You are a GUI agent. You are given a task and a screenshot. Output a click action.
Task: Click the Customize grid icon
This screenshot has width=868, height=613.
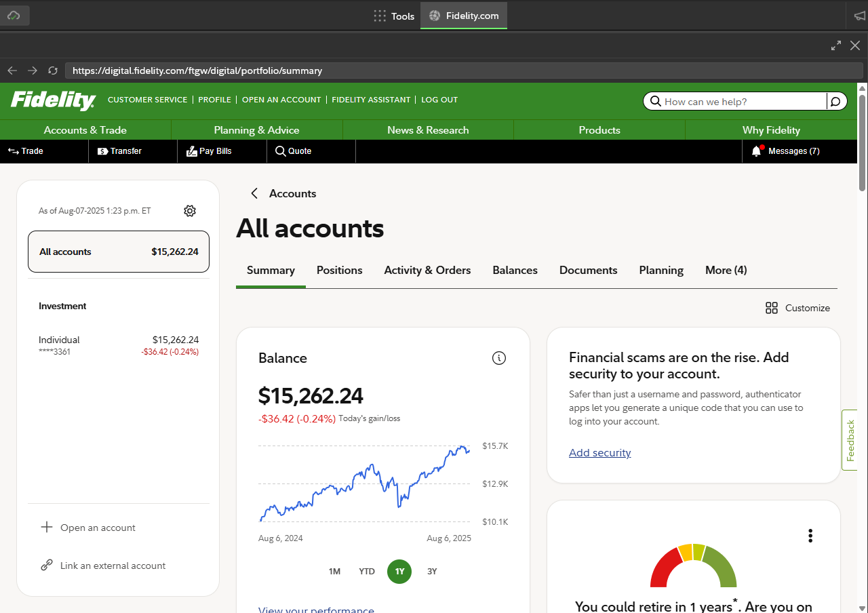[x=772, y=308]
